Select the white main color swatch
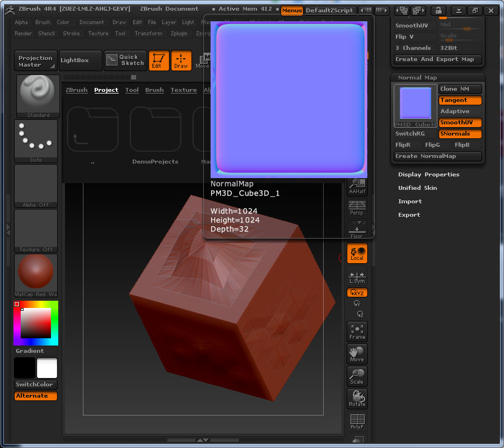 pos(47,368)
